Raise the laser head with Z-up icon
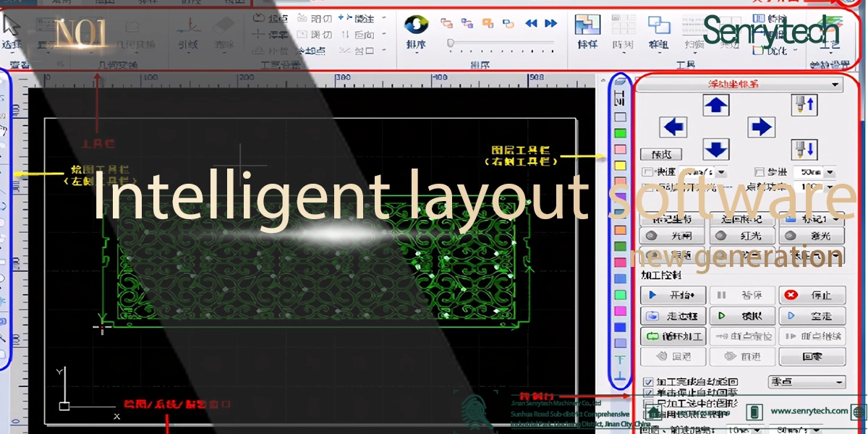This screenshot has height=434, width=868. [804, 106]
